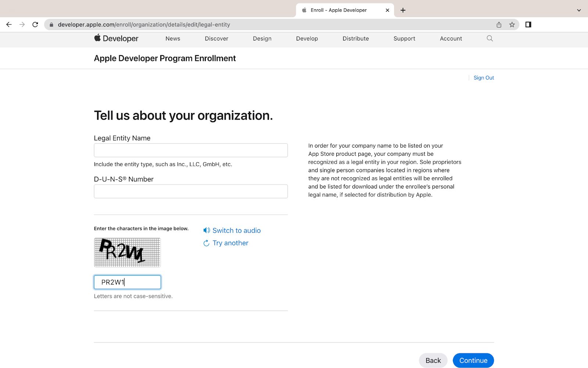Bookmark this page with star icon
This screenshot has height=368, width=588.
(512, 25)
